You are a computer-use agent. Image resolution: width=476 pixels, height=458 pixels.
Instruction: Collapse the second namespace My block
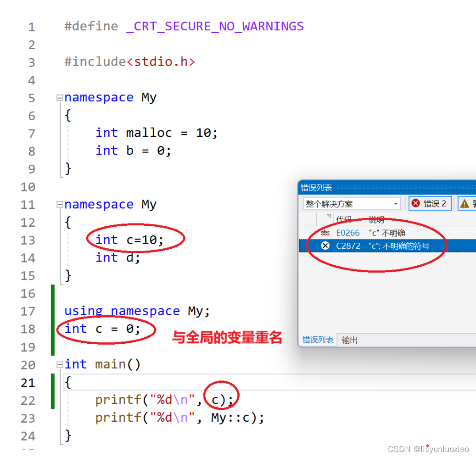[x=60, y=205]
